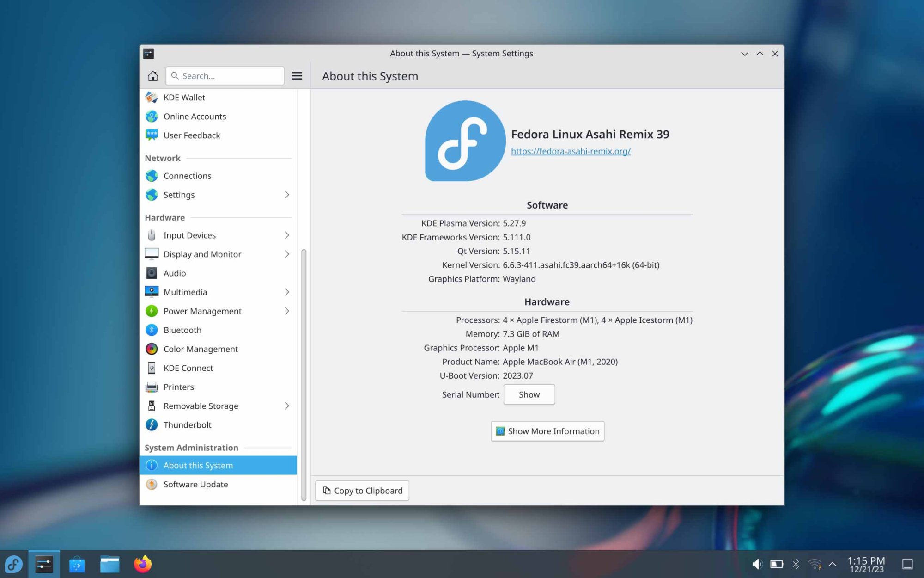Open Color Management settings
Screen dimensions: 924x578
tap(200, 349)
